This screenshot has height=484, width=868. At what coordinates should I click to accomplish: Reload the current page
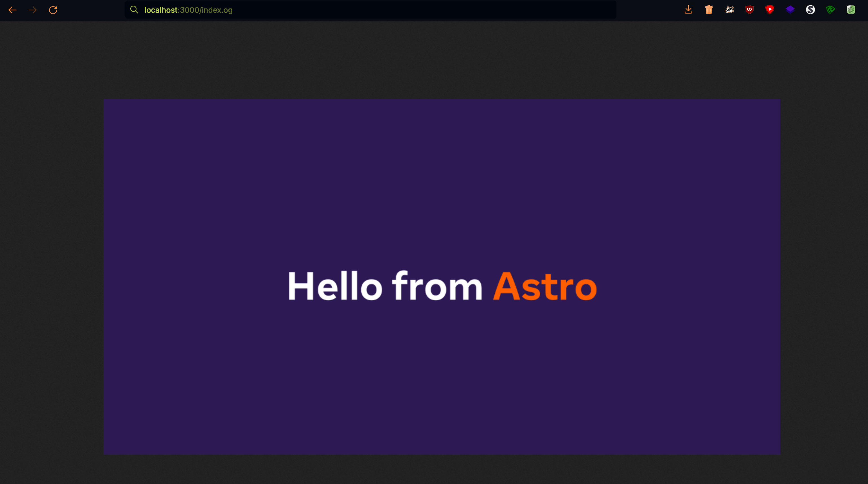[x=53, y=10]
